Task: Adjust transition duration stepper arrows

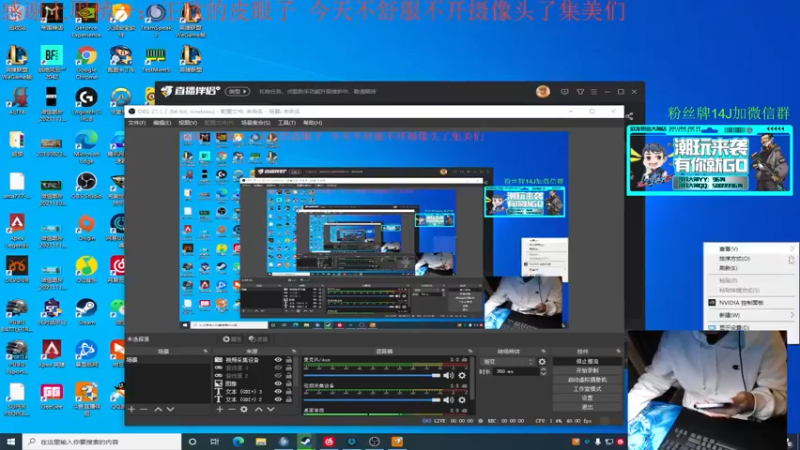Action: (543, 371)
